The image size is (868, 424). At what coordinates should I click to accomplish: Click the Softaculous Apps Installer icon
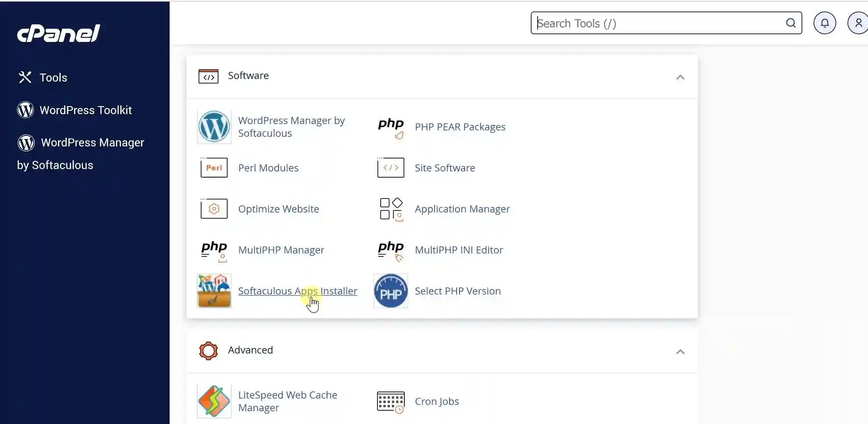click(214, 291)
